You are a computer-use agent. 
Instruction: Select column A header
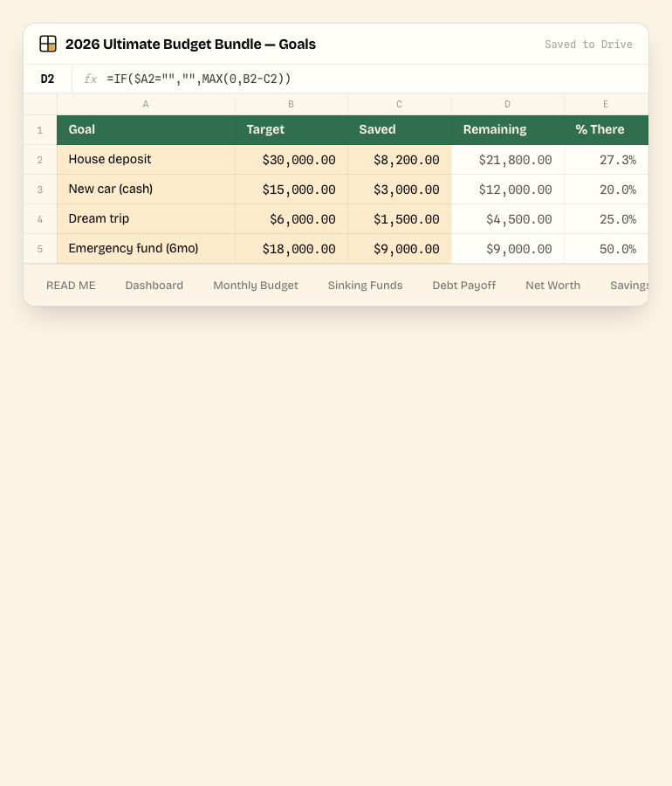pyautogui.click(x=146, y=104)
